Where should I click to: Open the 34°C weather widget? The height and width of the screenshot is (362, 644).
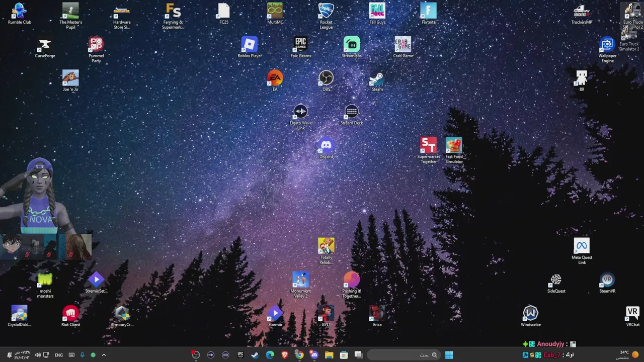(627, 355)
